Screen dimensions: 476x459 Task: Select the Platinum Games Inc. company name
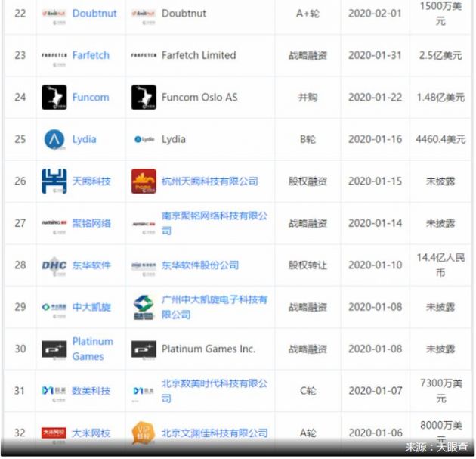click(209, 349)
